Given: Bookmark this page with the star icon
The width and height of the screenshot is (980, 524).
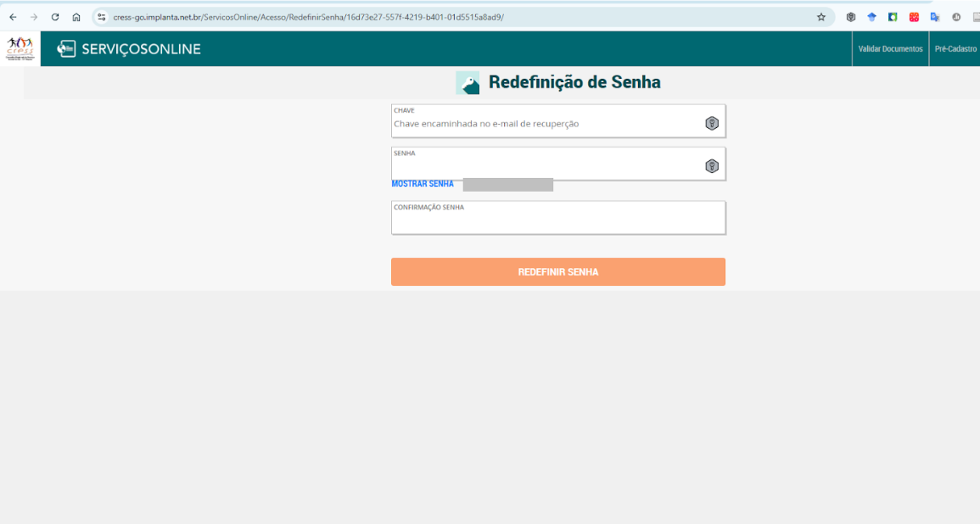Looking at the screenshot, I should (x=821, y=18).
